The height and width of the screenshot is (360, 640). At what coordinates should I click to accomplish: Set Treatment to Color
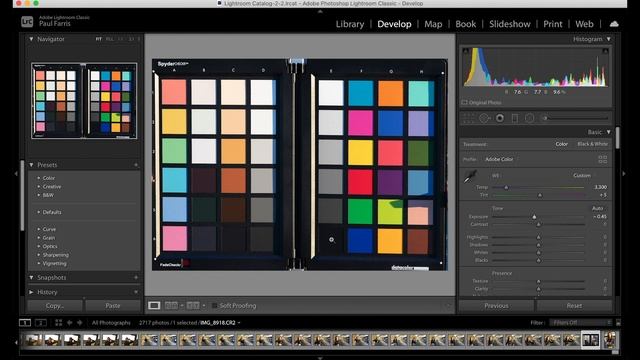coord(562,144)
